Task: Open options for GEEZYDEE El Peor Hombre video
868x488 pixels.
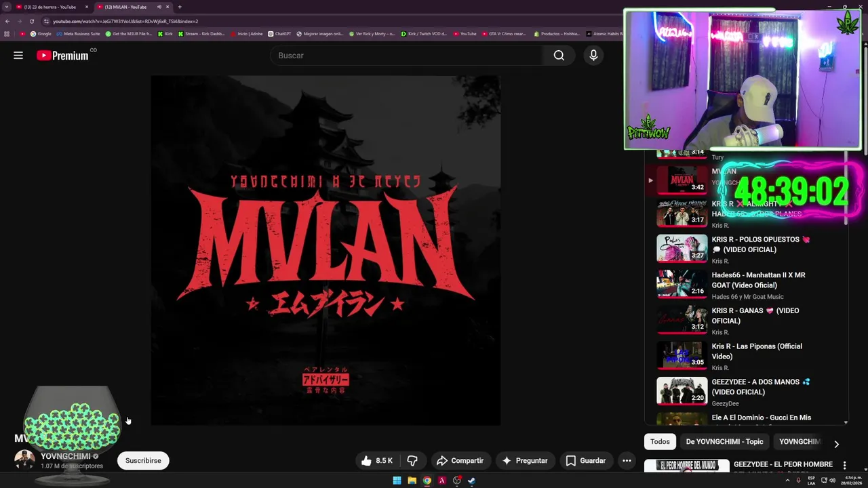Action: 844,465
